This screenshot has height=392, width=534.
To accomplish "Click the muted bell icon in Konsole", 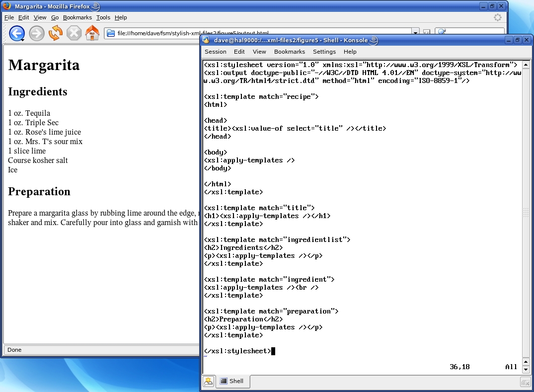I will (x=526, y=382).
